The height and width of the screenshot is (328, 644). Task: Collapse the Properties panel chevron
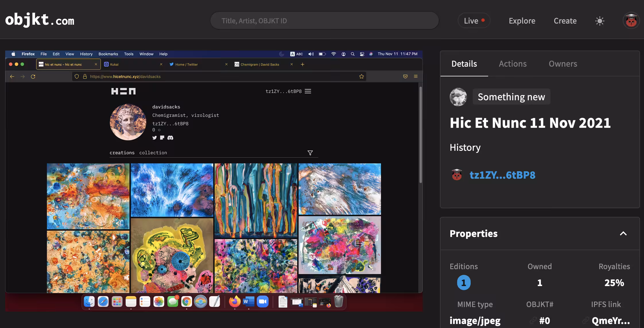point(623,234)
